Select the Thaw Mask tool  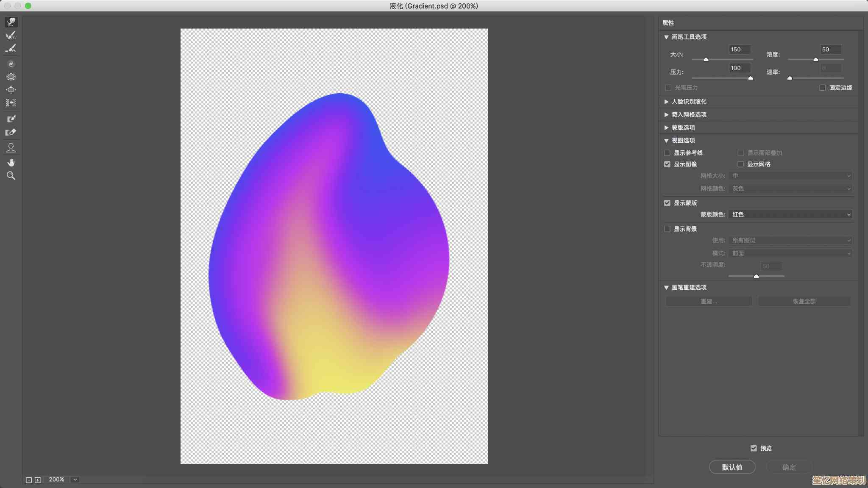(11, 132)
